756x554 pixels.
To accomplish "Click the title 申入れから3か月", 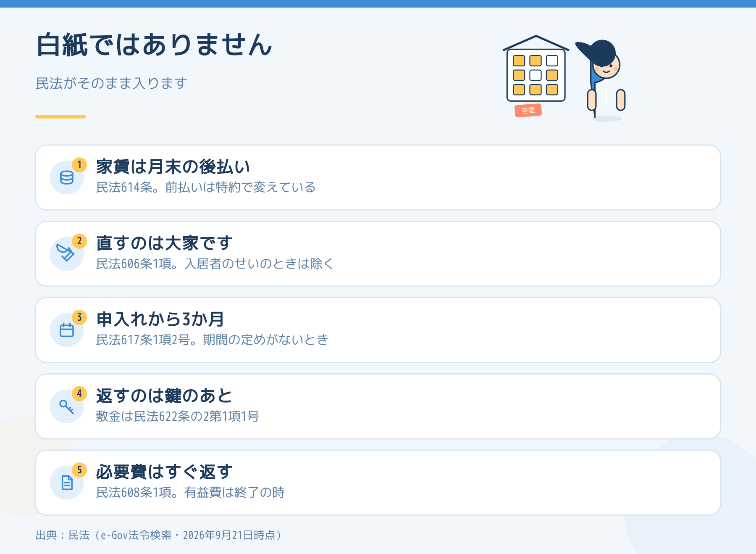I will tap(160, 319).
